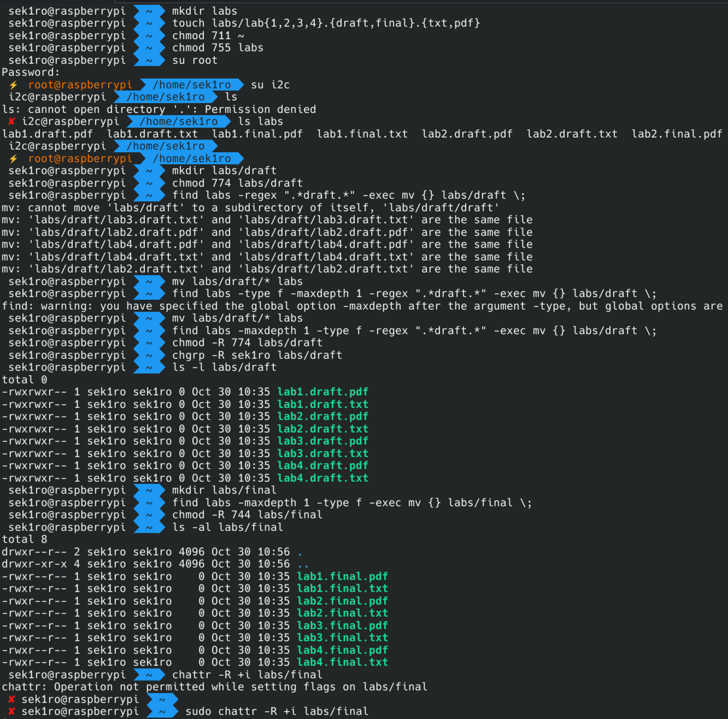The image size is (728, 719).
Task: Click lab3.draft.txt in the draft listing
Action: tap(322, 453)
